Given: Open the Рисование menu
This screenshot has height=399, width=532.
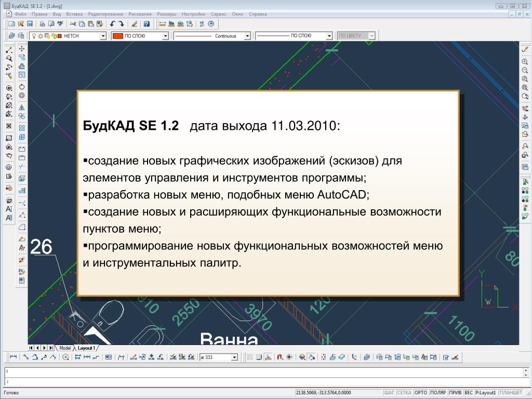Looking at the screenshot, I should (140, 14).
